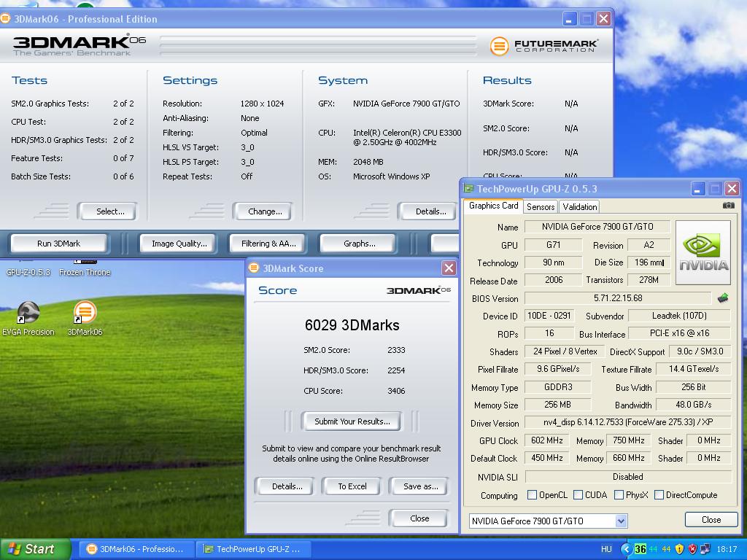Open the GPU selection dropdown in GPU-Z
This screenshot has height=560, width=747.
click(621, 521)
